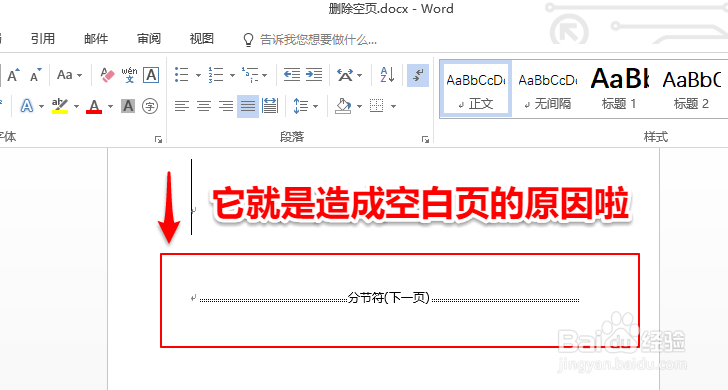Viewport: 728px width, 390px height.
Task: Click 告诉我您想要做什么 search box
Action: click(318, 40)
